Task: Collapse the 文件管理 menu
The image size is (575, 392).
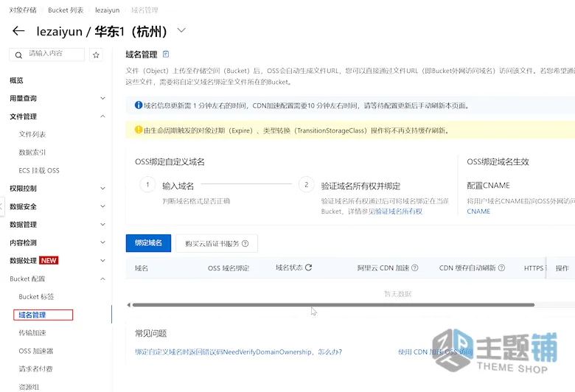Action: 57,116
